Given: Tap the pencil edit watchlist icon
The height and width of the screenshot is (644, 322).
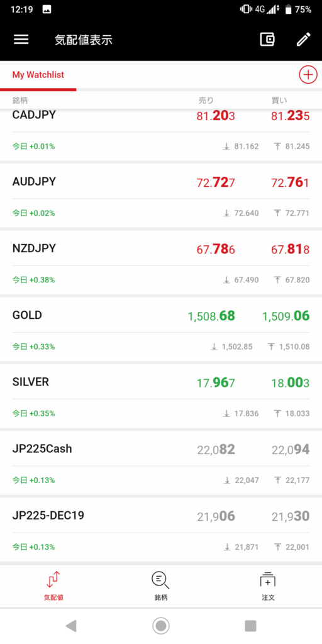Looking at the screenshot, I should 304,40.
